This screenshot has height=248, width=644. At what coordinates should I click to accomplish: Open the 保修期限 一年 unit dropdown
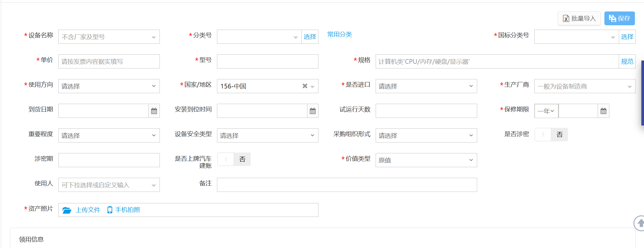pyautogui.click(x=546, y=111)
